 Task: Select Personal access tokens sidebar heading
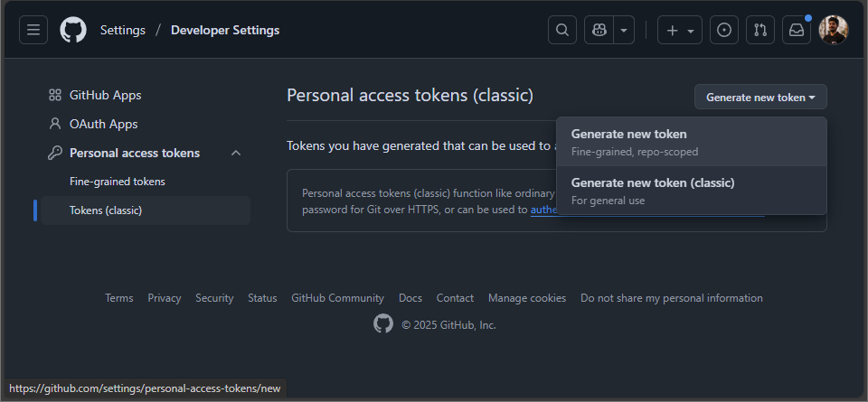135,154
